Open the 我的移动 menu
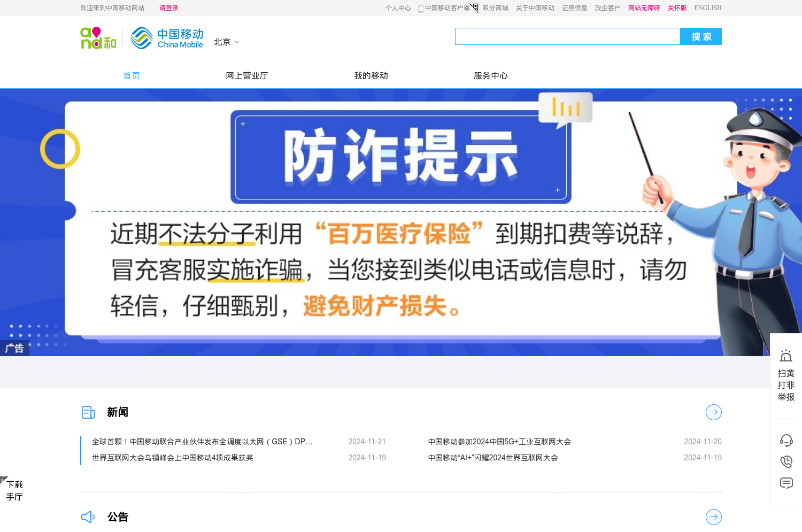 [371, 75]
